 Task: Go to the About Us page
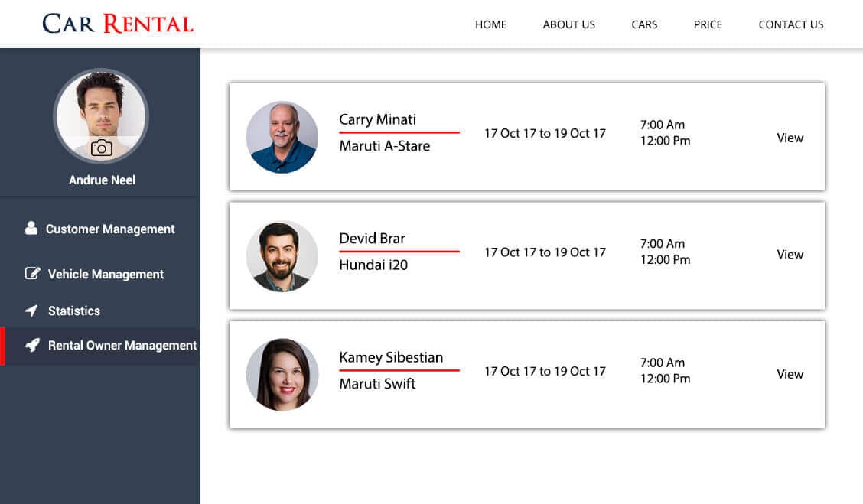click(x=568, y=24)
